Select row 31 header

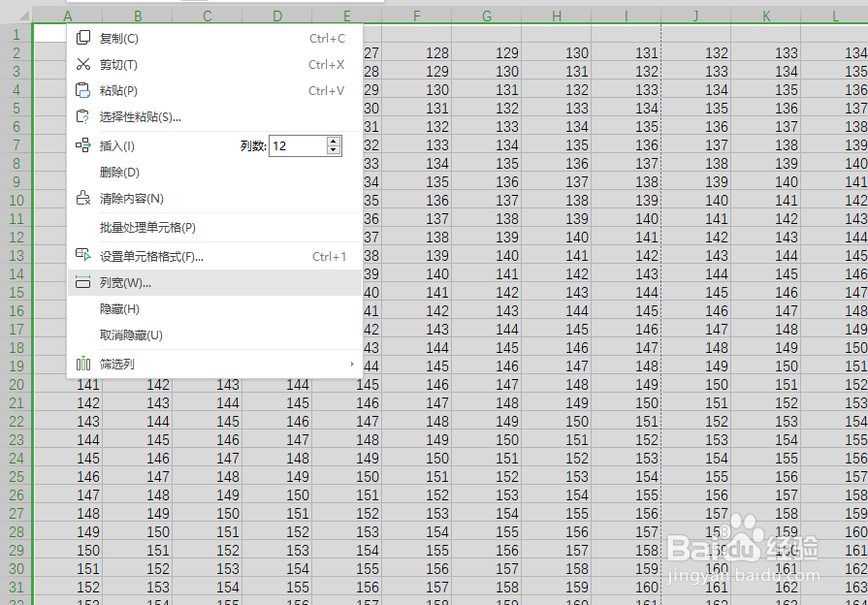point(16,588)
